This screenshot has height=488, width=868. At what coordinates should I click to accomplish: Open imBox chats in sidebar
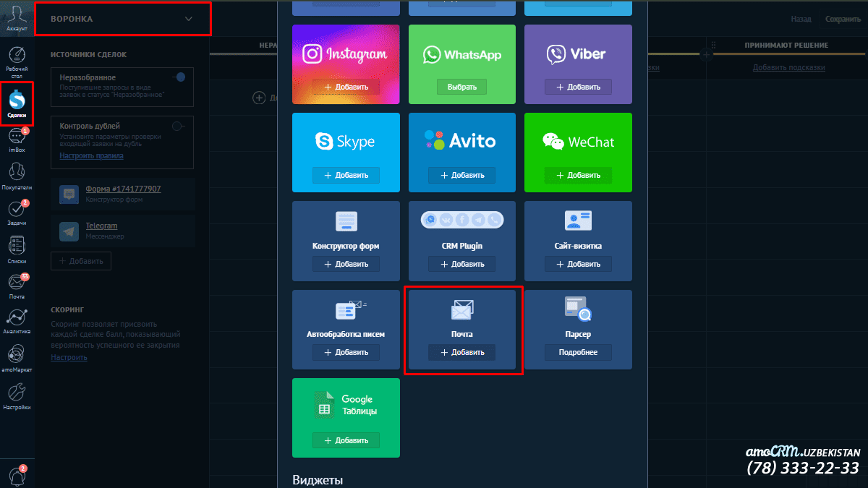(x=17, y=140)
